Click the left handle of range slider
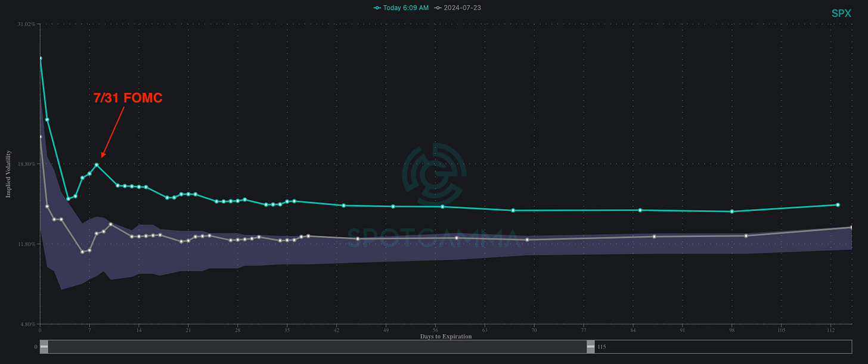The width and height of the screenshot is (868, 364). click(44, 347)
